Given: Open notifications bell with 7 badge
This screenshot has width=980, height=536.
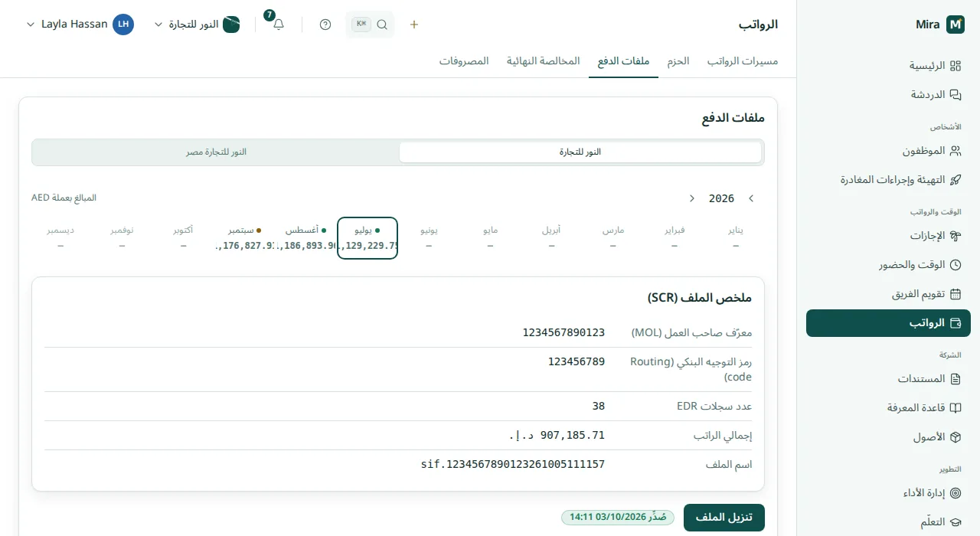Looking at the screenshot, I should (279, 25).
